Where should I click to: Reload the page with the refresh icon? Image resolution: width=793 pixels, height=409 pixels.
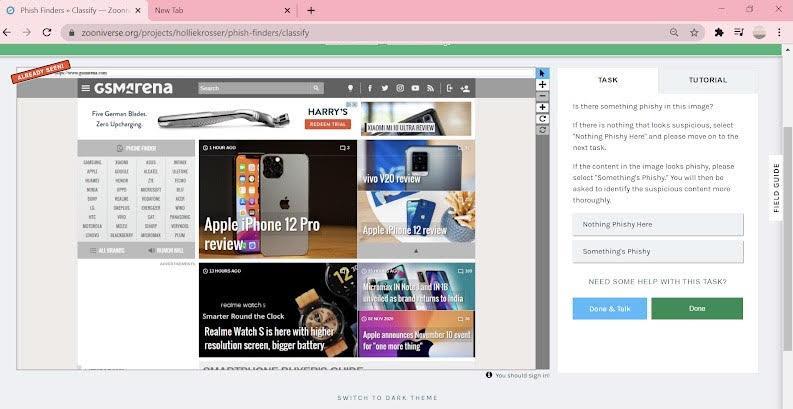(x=47, y=32)
